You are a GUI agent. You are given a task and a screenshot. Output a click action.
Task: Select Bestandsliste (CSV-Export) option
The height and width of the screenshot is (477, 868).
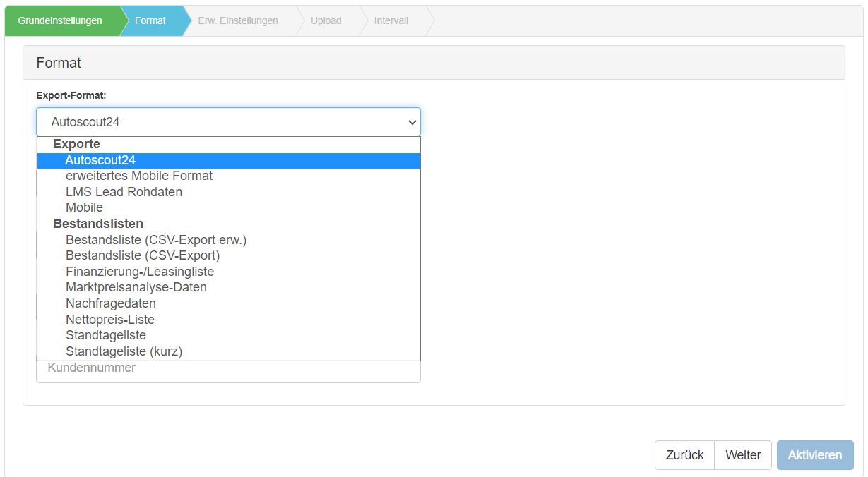pyautogui.click(x=229, y=255)
